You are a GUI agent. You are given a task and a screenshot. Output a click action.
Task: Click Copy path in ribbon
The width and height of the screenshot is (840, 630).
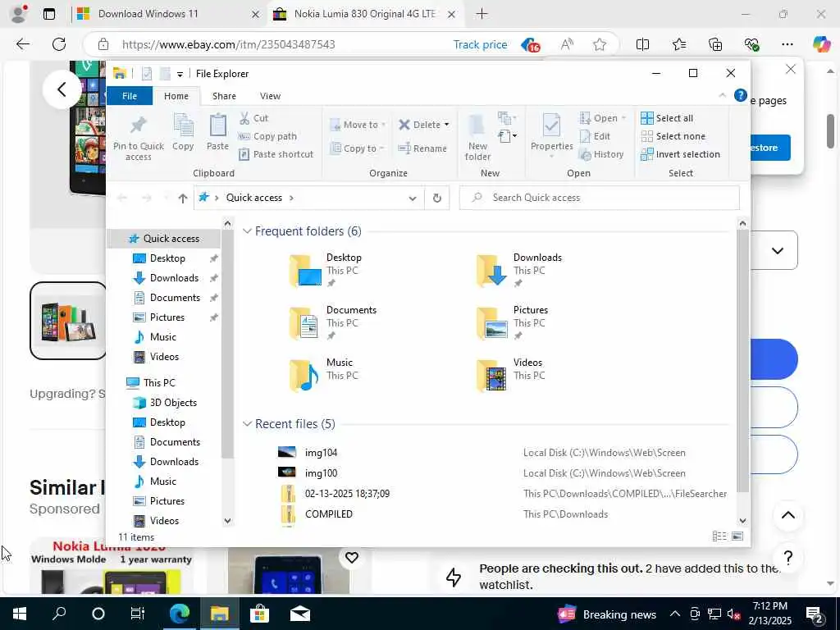pos(267,136)
